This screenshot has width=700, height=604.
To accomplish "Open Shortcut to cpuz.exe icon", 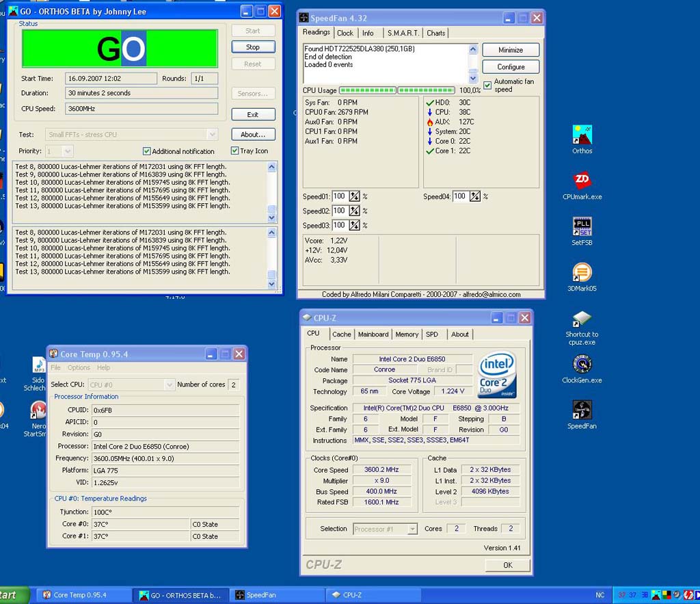I will pos(582,319).
